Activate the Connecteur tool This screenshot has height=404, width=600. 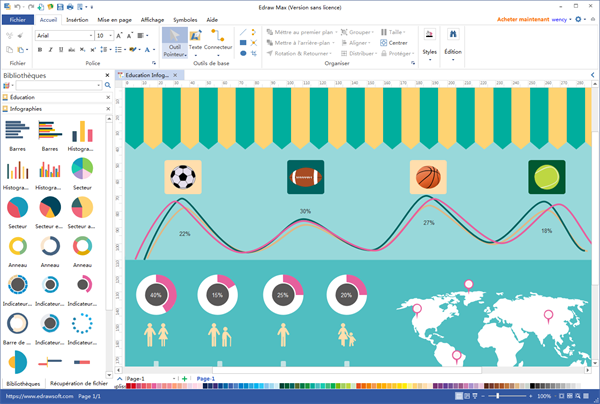(x=218, y=42)
